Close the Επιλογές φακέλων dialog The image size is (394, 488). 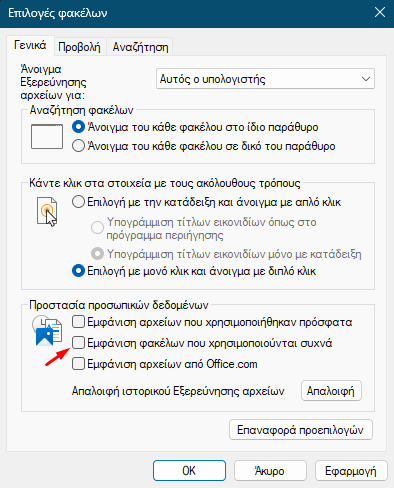pyautogui.click(x=380, y=13)
